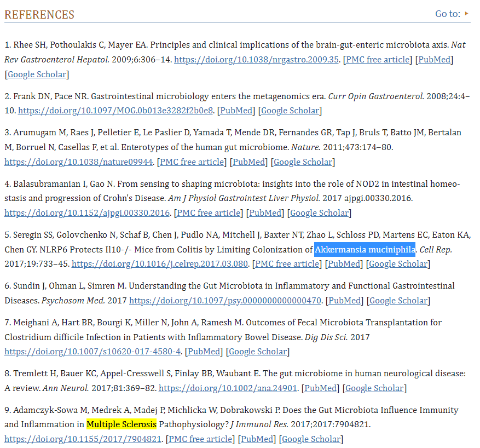This screenshot has height=448, width=480.
Task: Open PMC free article for Arumugam reference
Action: [x=192, y=162]
